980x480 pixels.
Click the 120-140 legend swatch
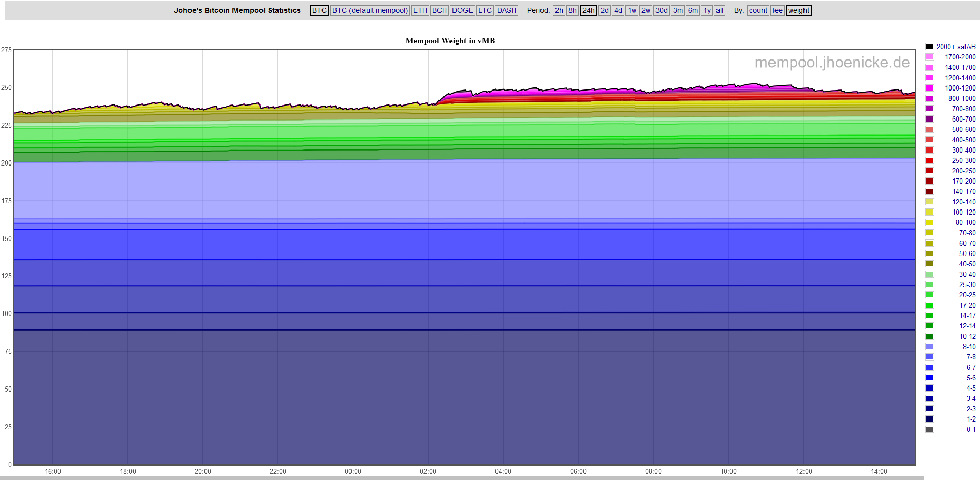[930, 202]
